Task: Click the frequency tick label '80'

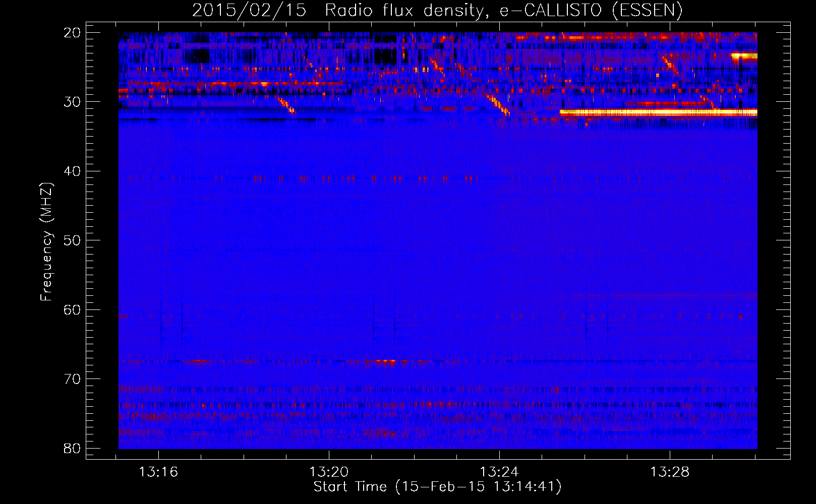Action: click(72, 449)
